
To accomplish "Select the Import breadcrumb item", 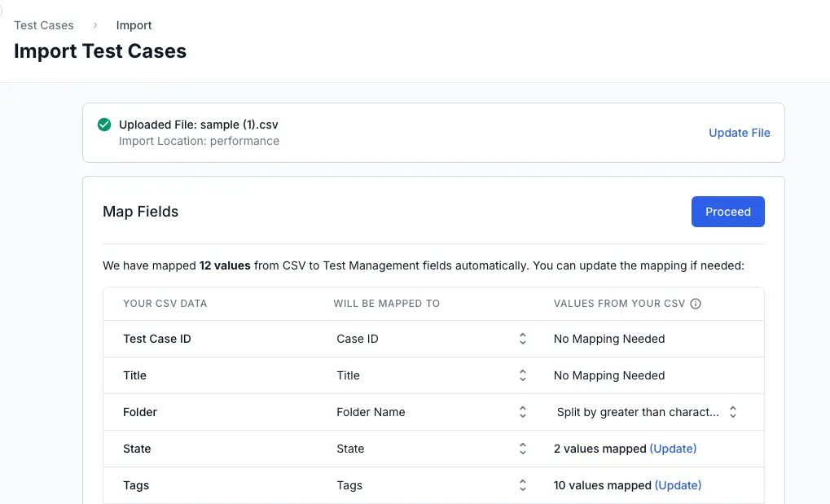I will click(x=134, y=25).
